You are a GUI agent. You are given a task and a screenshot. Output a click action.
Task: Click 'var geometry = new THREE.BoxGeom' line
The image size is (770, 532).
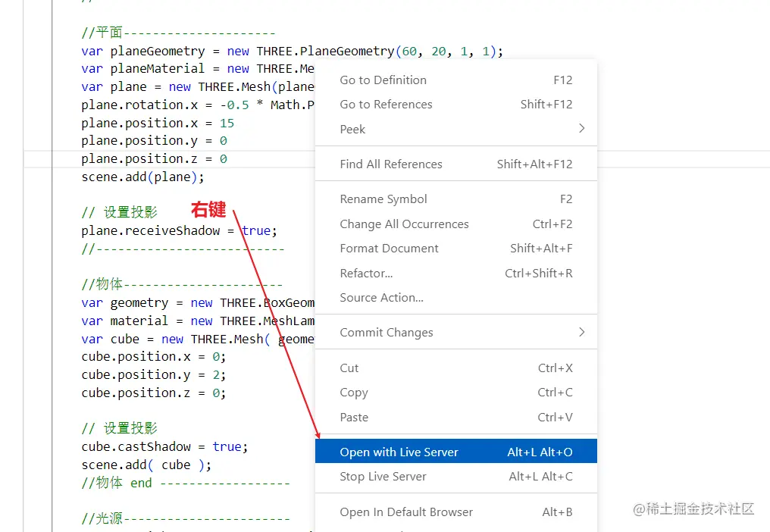[198, 302]
